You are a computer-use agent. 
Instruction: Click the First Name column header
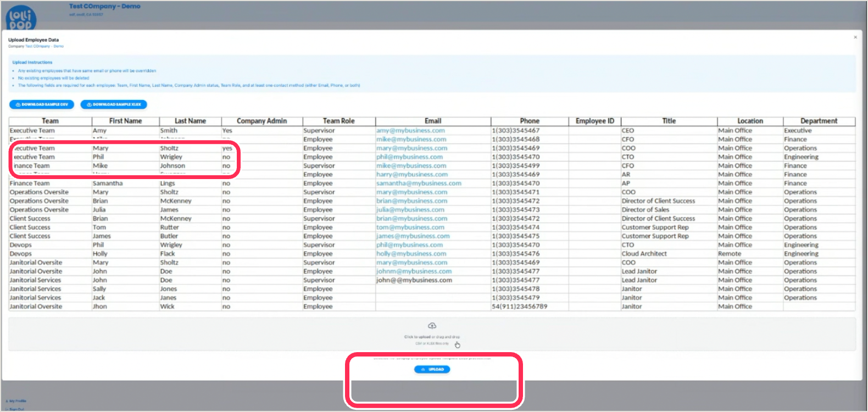125,121
